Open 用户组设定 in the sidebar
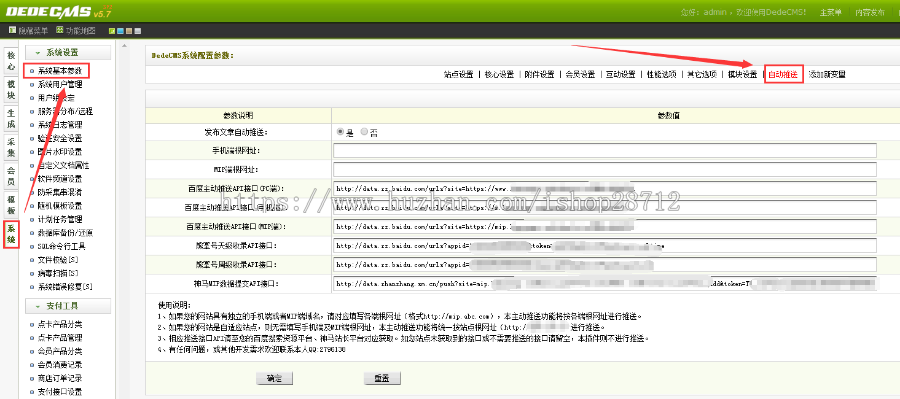This screenshot has height=399, width=900. pos(56,98)
